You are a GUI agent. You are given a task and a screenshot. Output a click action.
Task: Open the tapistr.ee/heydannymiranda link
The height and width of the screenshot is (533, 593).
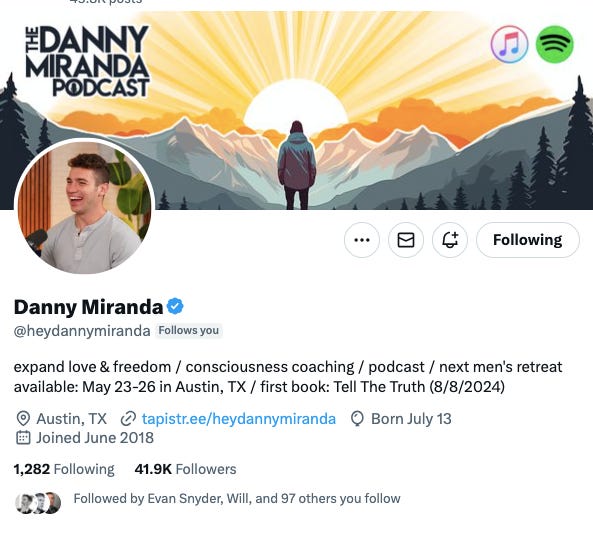click(x=239, y=419)
